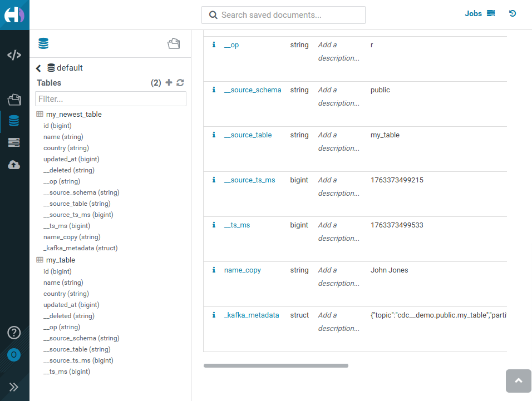
Task: Open the cloud importer upload icon
Action: (x=14, y=165)
